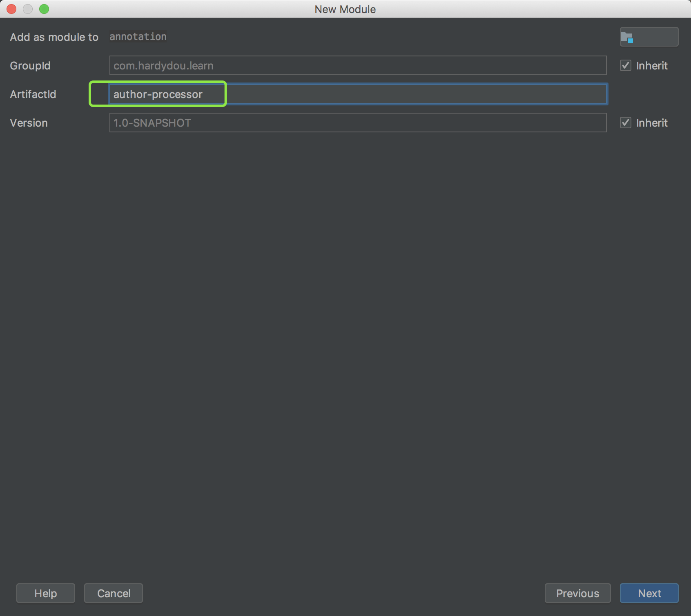Click the GroupId label
Image resolution: width=691 pixels, height=616 pixels.
pos(30,66)
